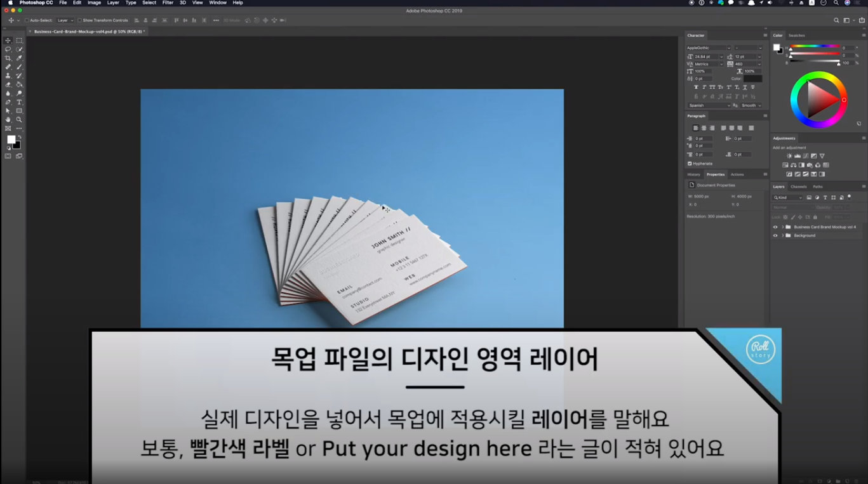The image size is (868, 484).
Task: Expand the Background layer group
Action: [782, 235]
